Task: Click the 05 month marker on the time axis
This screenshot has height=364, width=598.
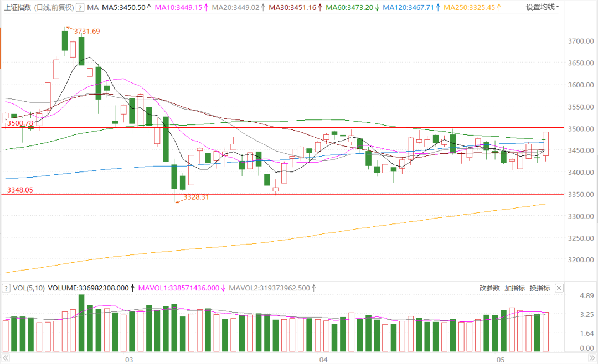Action: click(x=501, y=360)
